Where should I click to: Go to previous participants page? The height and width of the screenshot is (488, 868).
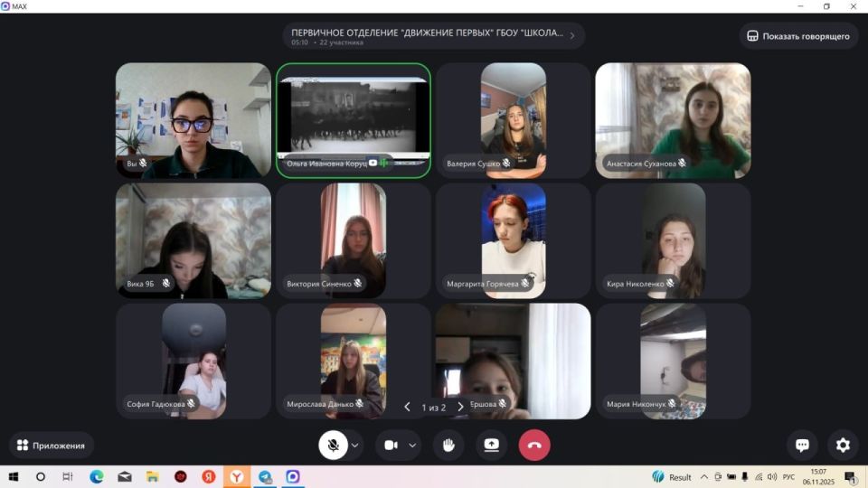pos(408,408)
